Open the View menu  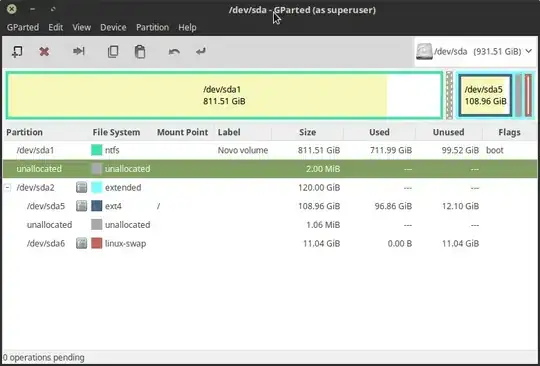82,27
